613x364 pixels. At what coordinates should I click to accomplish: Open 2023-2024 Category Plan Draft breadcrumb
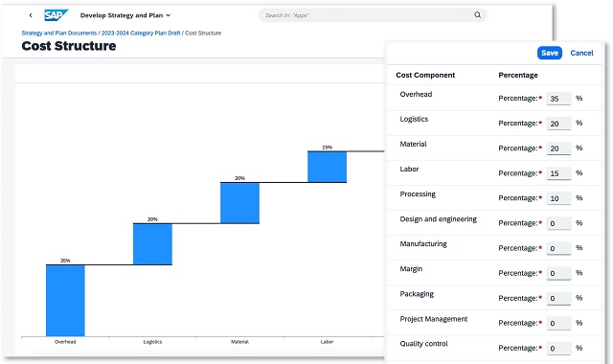(x=141, y=34)
